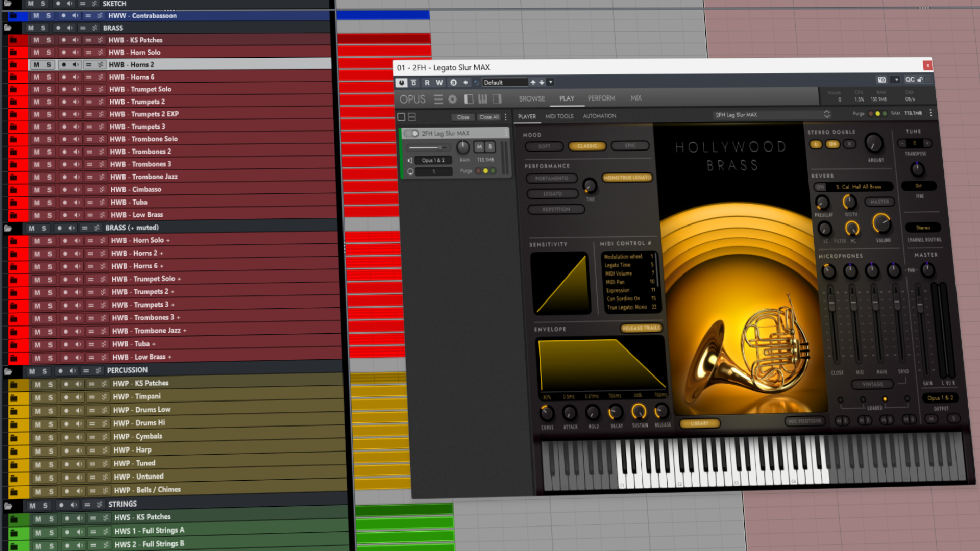The width and height of the screenshot is (980, 551).
Task: Toggle virtual keyboard icon in Opus
Action: (482, 99)
